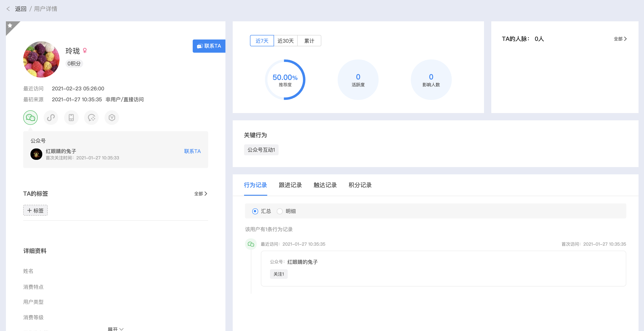The height and width of the screenshot is (331, 644).
Task: Click 联系TA link in 公众号 card
Action: (x=192, y=151)
